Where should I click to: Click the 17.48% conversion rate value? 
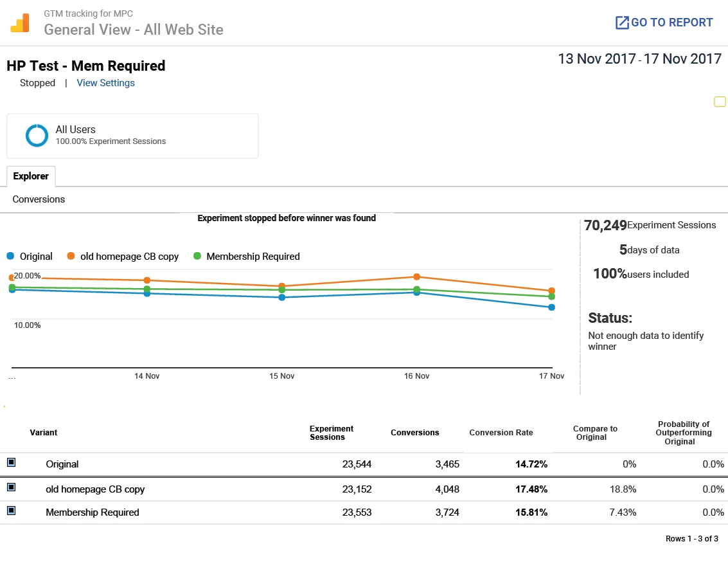click(x=531, y=489)
